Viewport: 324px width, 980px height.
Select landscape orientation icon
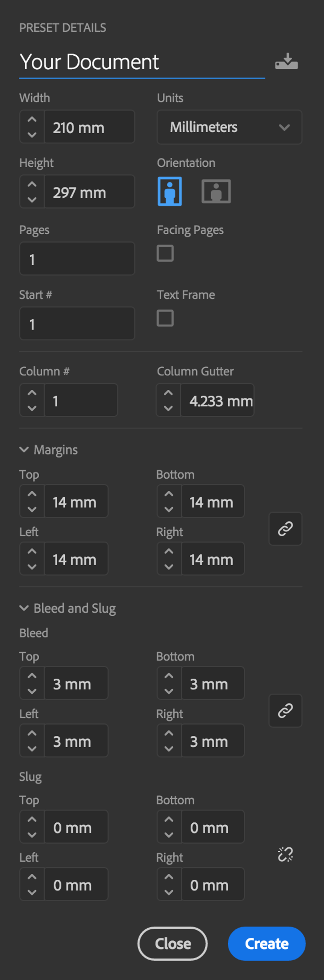(x=216, y=192)
